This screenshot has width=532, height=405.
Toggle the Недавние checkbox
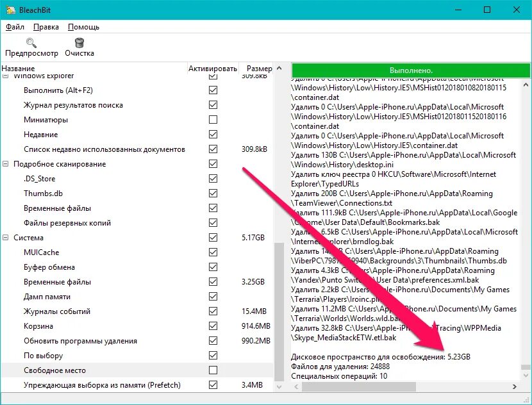click(x=213, y=135)
